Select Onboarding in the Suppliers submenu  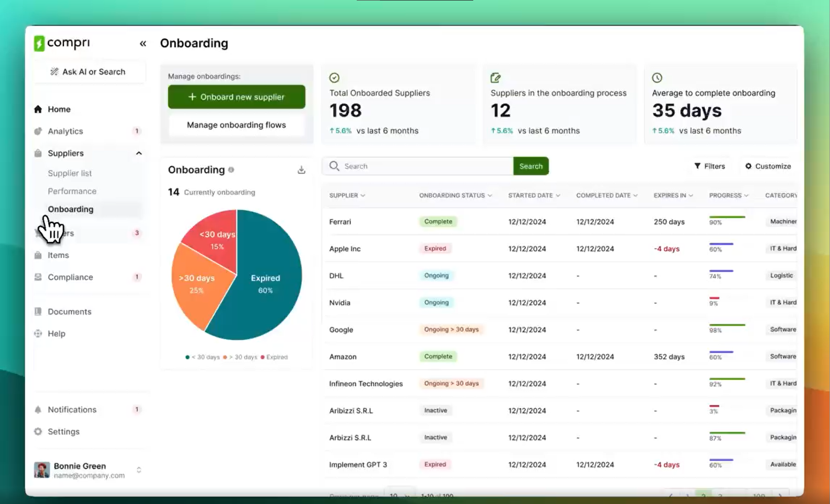click(x=71, y=209)
